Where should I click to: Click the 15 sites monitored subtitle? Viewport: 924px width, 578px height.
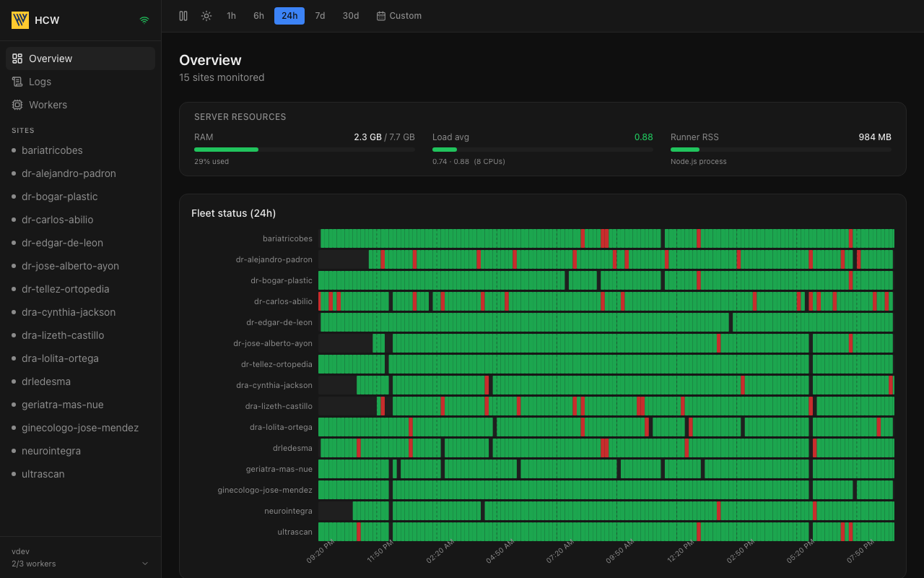pyautogui.click(x=222, y=77)
